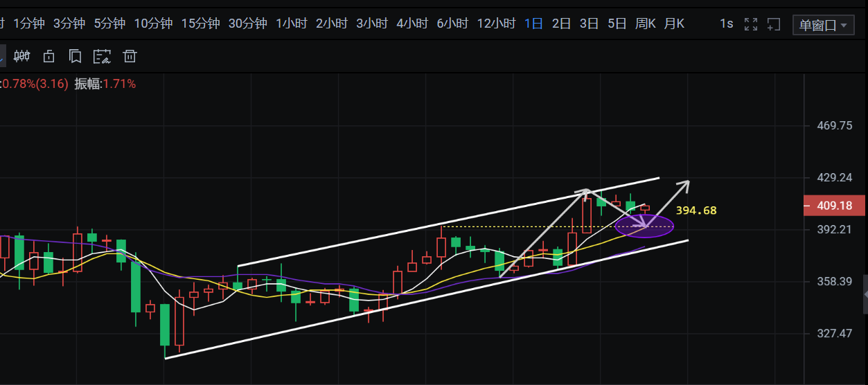
Task: Click the 392.21 price axis label
Action: [x=835, y=229]
